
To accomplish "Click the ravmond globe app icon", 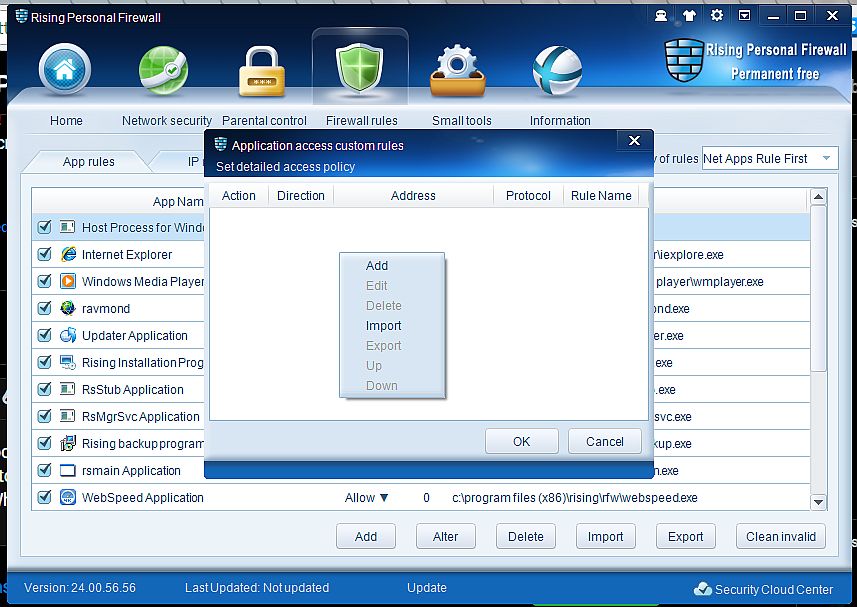I will (68, 308).
